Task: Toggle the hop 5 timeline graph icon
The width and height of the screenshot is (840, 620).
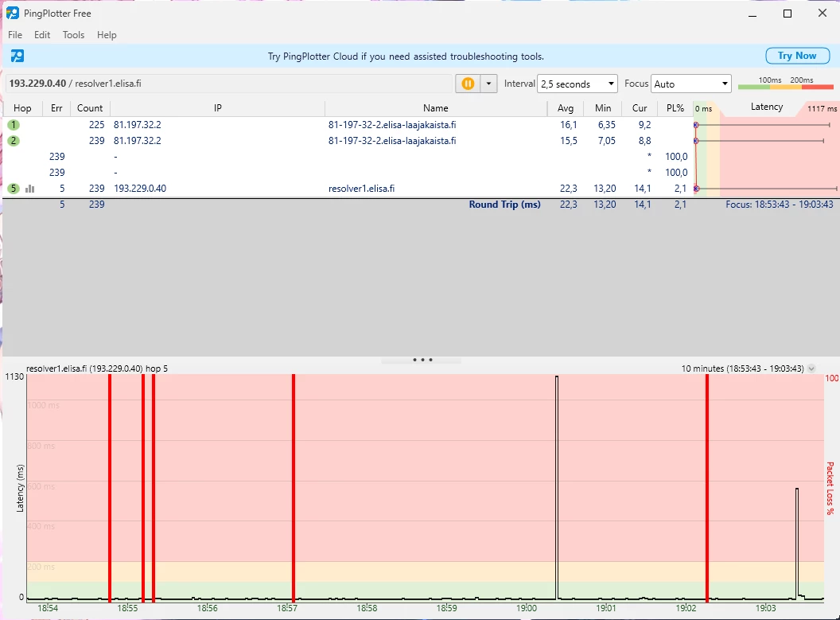Action: click(30, 189)
